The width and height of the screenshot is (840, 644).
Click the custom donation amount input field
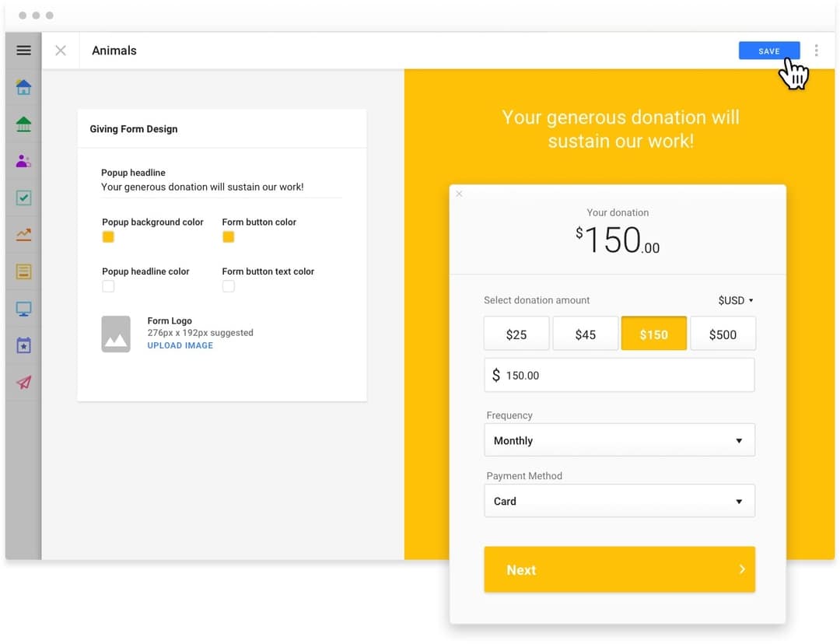pos(619,375)
